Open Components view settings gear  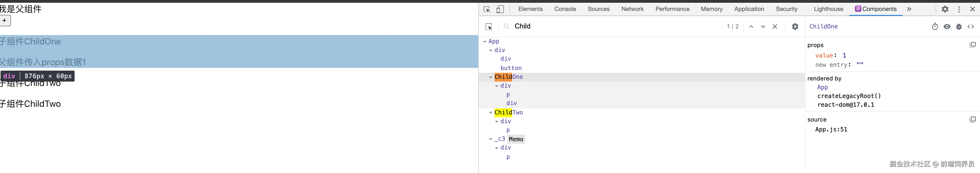(x=795, y=27)
